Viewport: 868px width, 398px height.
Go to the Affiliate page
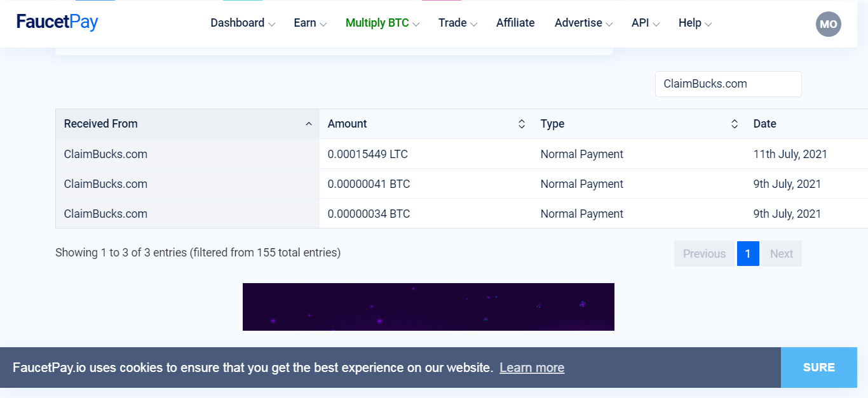pyautogui.click(x=515, y=23)
